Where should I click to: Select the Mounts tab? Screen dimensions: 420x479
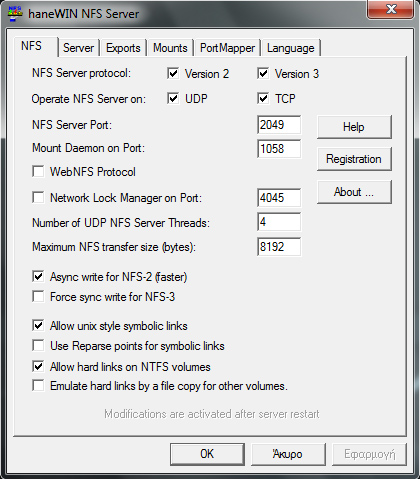tap(170, 48)
